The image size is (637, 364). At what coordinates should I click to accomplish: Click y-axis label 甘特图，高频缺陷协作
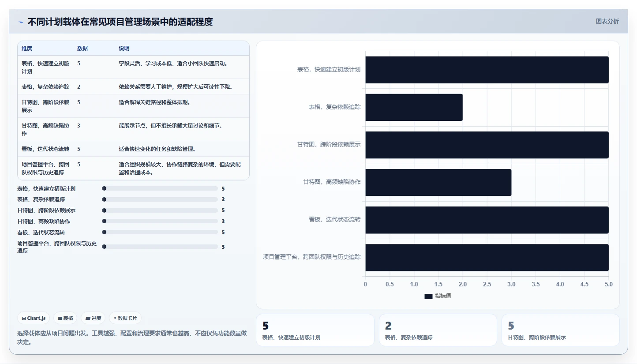332,182
